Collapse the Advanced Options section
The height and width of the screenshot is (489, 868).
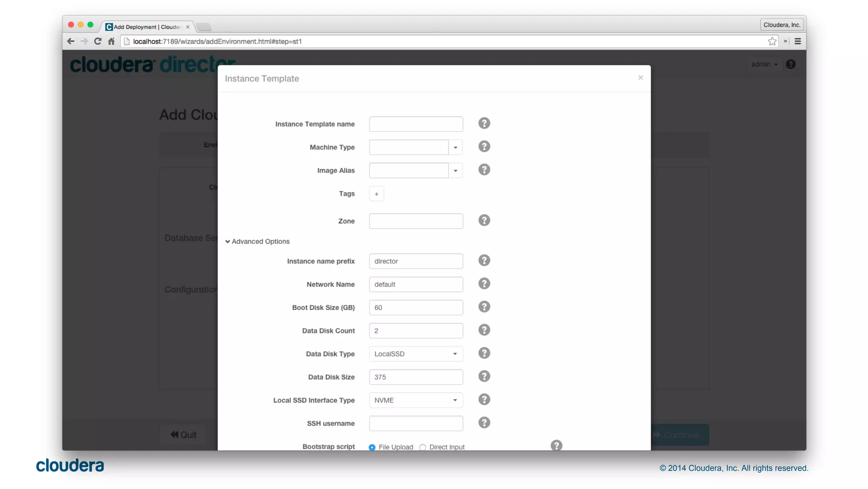257,241
